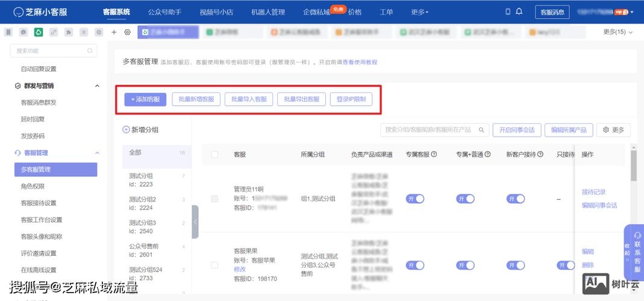The width and height of the screenshot is (644, 301).
Task: Focus the 搜索分组/客服昵称 search field
Action: [x=434, y=130]
